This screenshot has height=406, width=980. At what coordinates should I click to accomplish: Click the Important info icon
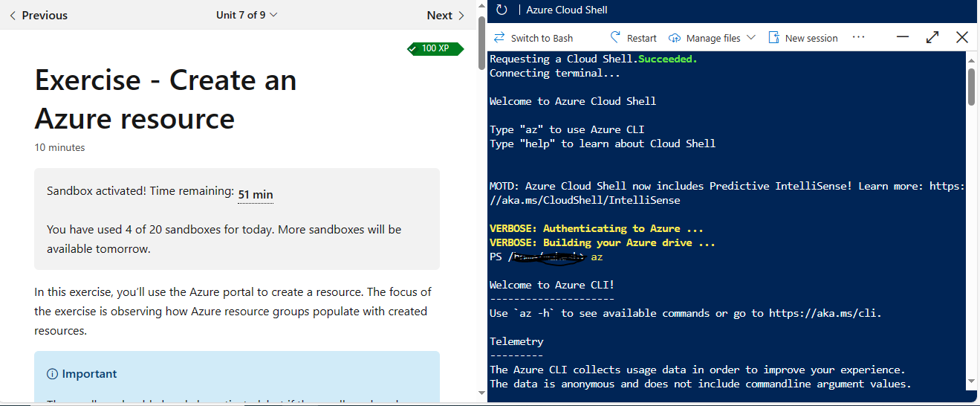52,374
